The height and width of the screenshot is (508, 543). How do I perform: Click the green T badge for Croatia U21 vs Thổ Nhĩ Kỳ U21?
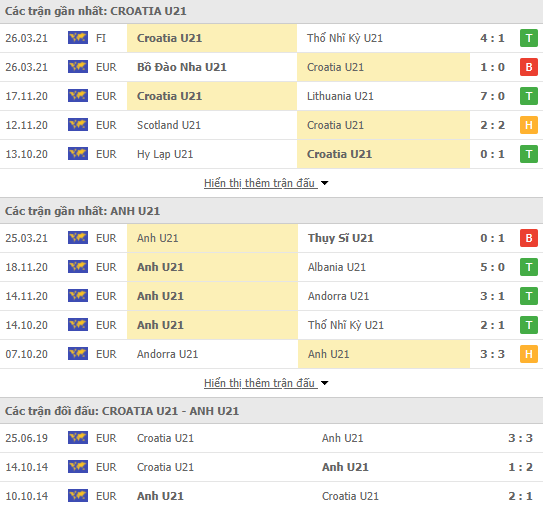528,38
